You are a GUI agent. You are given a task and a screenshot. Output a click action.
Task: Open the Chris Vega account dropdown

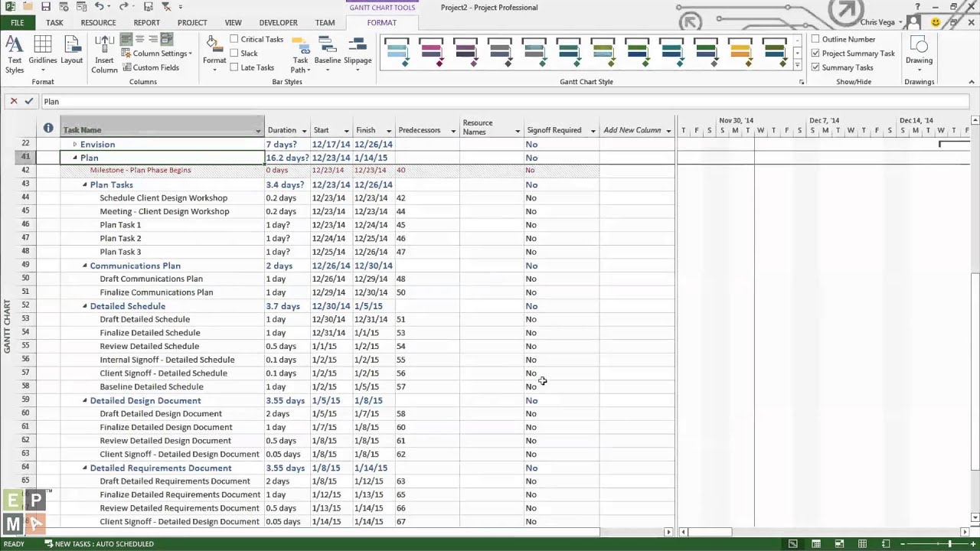tap(883, 23)
